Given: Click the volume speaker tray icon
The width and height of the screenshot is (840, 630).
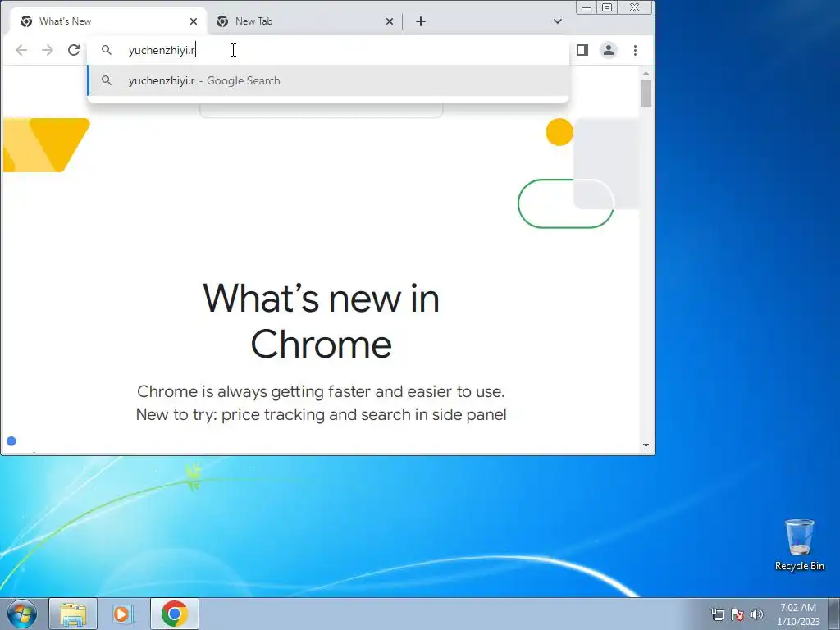Looking at the screenshot, I should (x=757, y=614).
